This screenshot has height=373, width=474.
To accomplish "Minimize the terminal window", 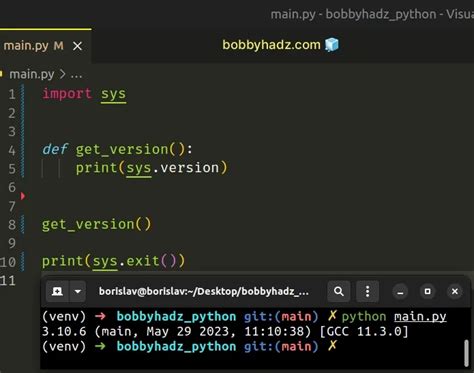I will [x=400, y=292].
